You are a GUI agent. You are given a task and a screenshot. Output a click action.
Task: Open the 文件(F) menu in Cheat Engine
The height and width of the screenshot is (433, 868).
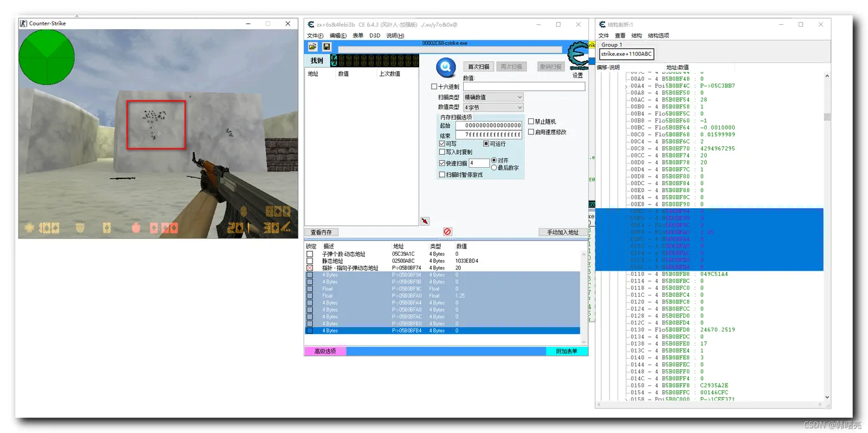coord(316,36)
